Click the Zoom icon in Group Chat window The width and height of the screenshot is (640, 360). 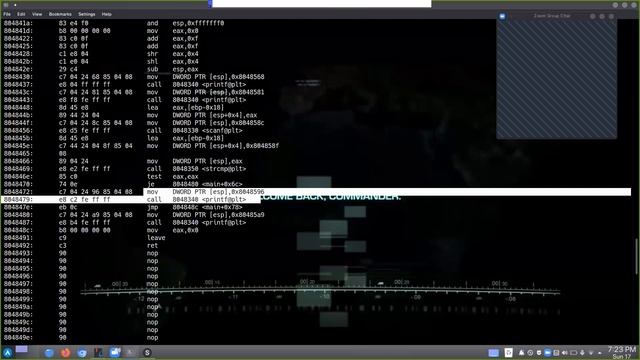click(x=502, y=16)
